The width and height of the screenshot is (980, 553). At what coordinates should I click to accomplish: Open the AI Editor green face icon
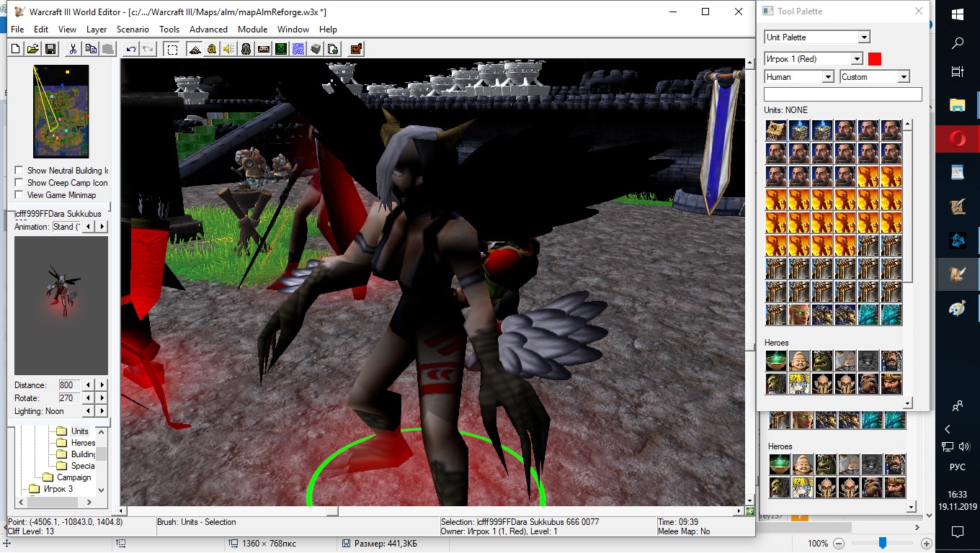click(x=281, y=49)
